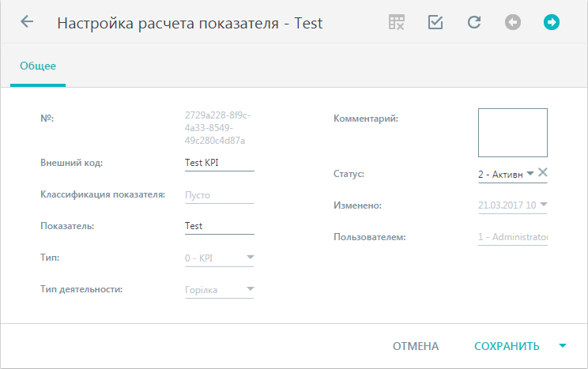Click the Пользователем field with Administrator
This screenshot has height=369, width=588.
point(513,237)
